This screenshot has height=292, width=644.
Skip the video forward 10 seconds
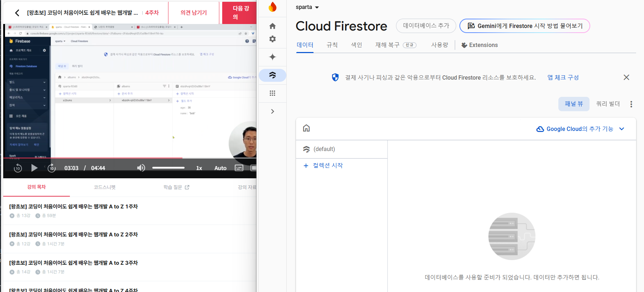pyautogui.click(x=52, y=168)
